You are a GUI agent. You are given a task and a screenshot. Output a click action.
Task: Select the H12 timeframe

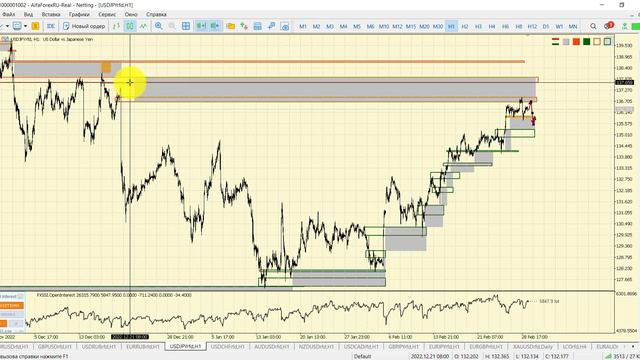pyautogui.click(x=532, y=26)
